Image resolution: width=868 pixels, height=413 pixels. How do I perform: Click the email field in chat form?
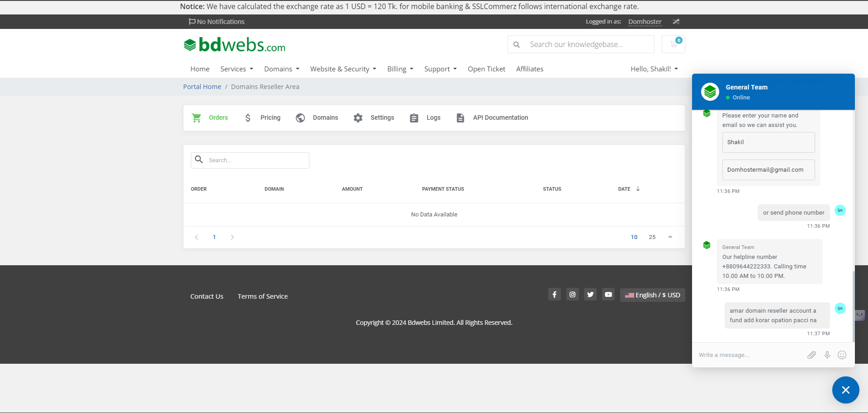click(x=768, y=170)
